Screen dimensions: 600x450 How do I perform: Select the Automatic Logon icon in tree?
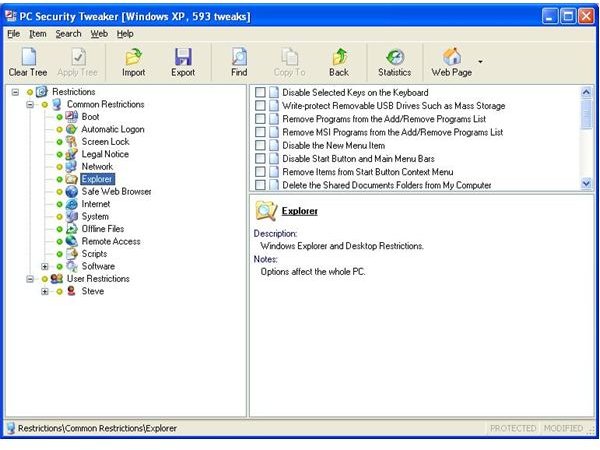(x=72, y=129)
